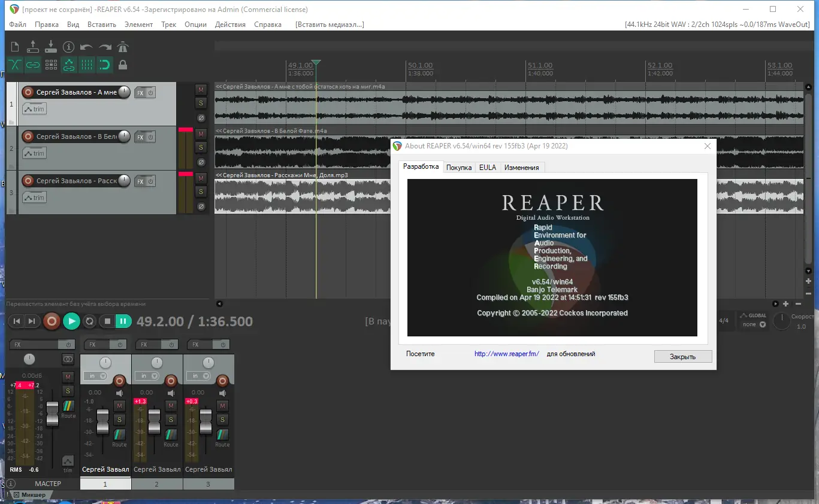Open FX chain for track 2 panel

tap(140, 137)
